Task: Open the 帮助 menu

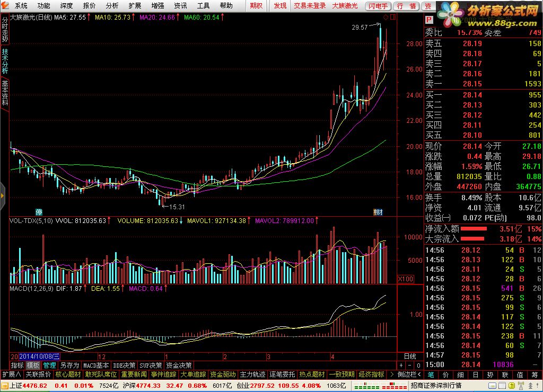Action: pos(226,5)
